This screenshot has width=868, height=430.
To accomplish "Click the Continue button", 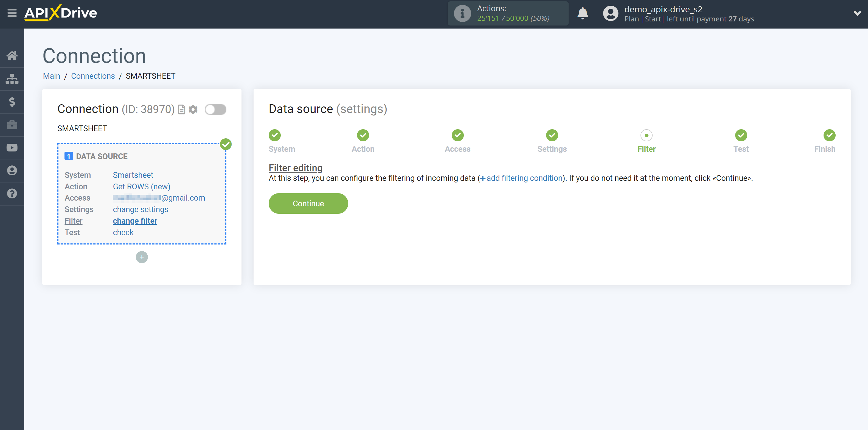I will point(308,203).
